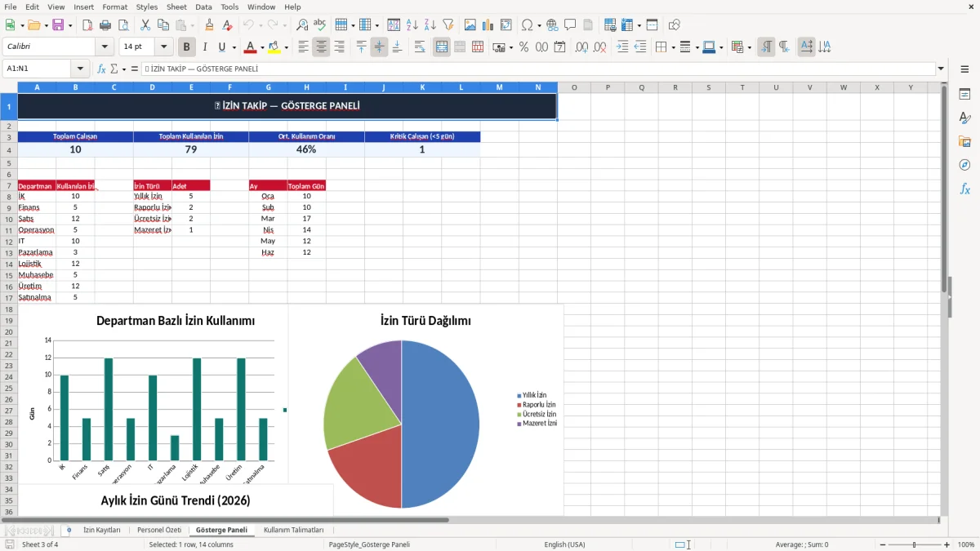
Task: Click the zoom slider handle
Action: (914, 544)
